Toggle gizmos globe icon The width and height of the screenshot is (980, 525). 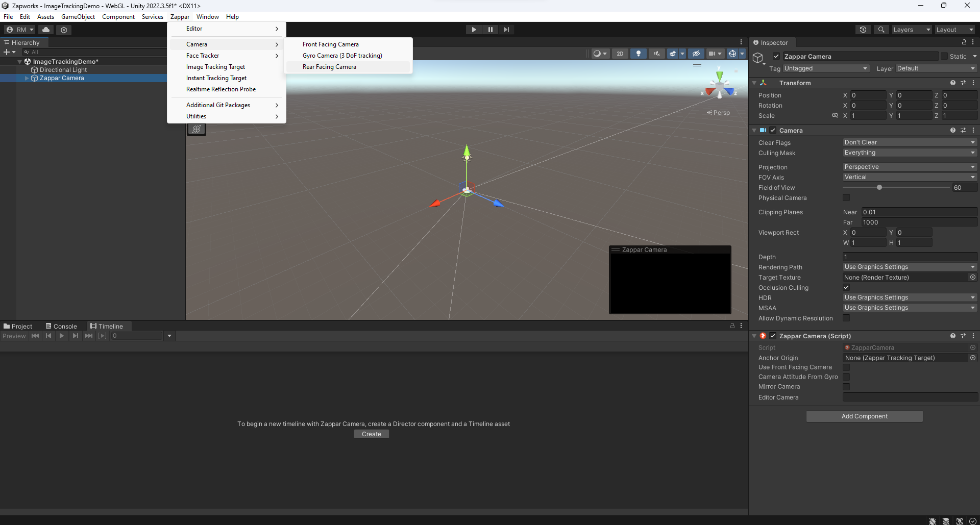tap(732, 54)
